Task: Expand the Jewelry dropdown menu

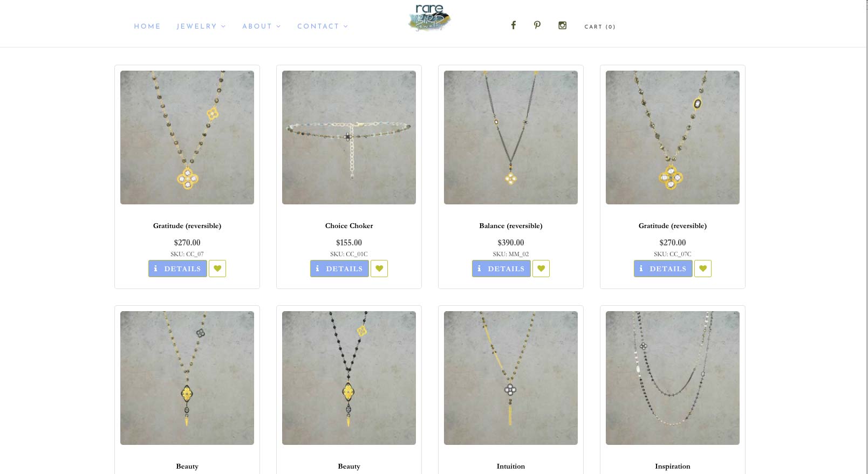Action: 201,26
